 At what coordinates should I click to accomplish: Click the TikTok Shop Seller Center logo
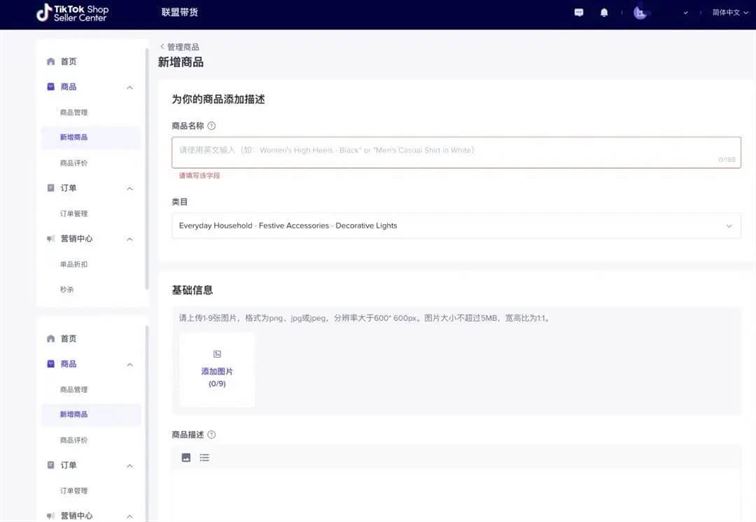[x=72, y=13]
